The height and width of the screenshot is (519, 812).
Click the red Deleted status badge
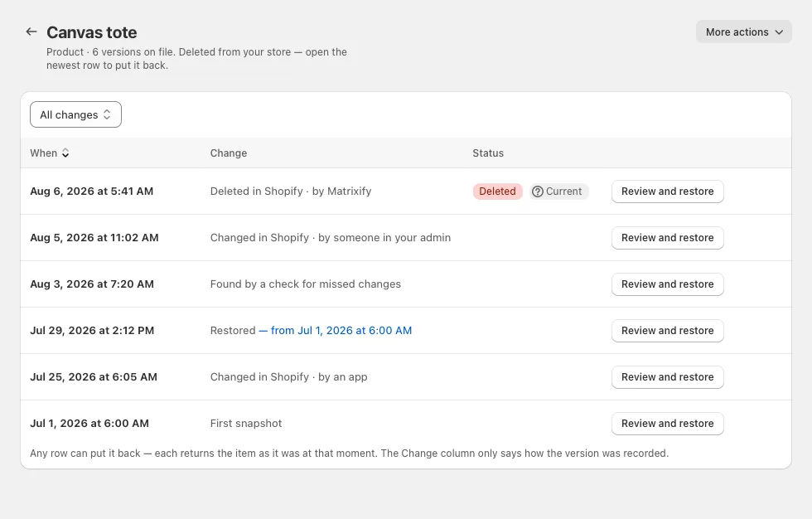pos(497,192)
